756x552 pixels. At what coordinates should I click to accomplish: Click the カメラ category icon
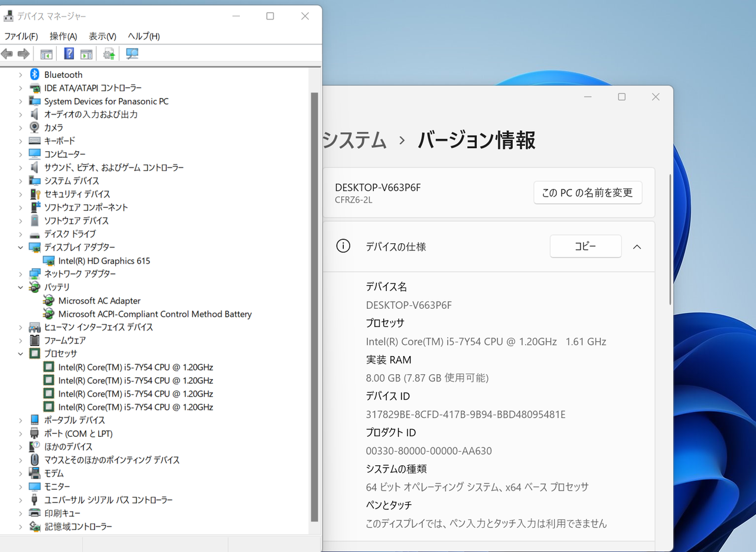click(x=34, y=128)
